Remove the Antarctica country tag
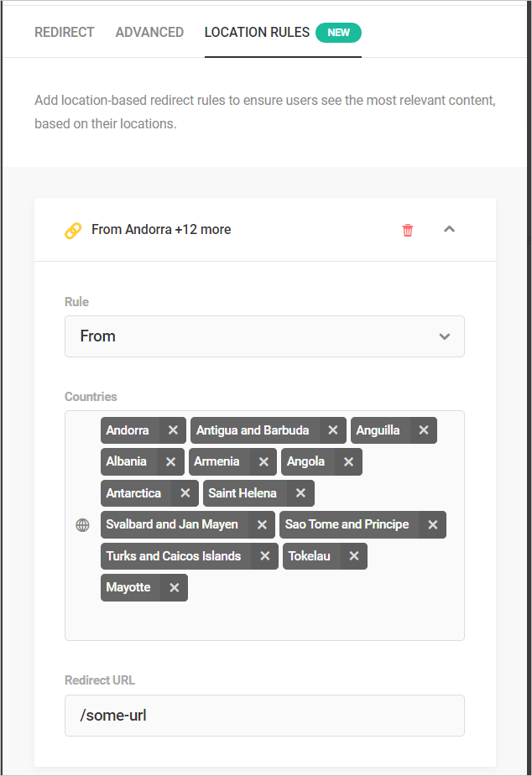 point(185,493)
